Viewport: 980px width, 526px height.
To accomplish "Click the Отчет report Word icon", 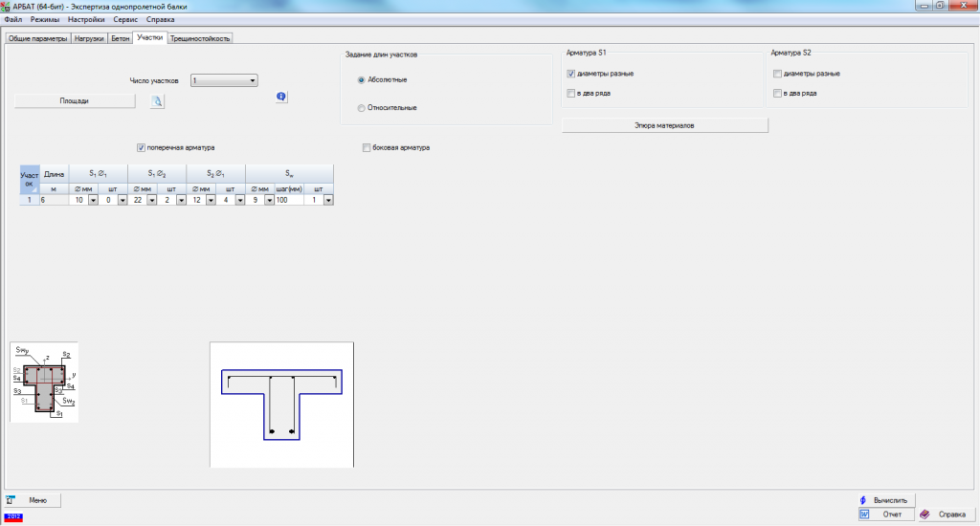I will (x=864, y=515).
